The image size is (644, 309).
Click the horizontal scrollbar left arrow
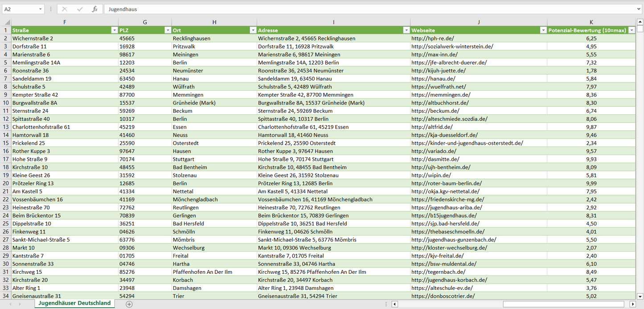point(394,304)
